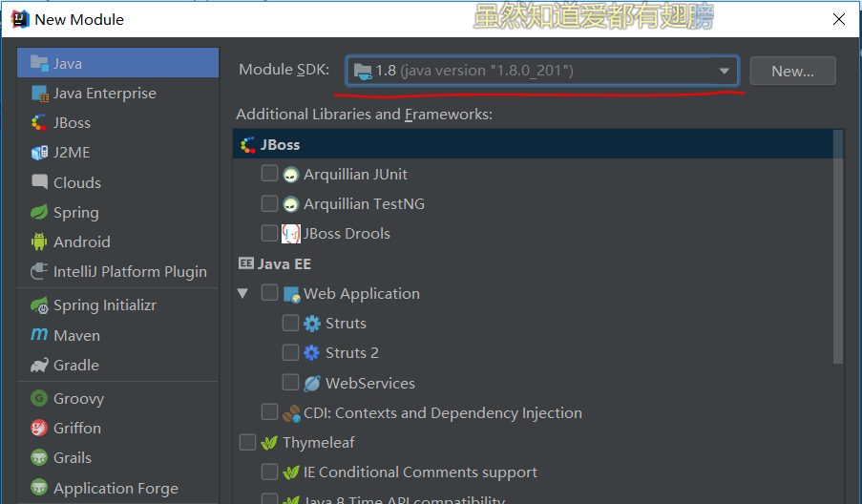Click the J2ME module icon
Screen dimensions: 862x504
pyautogui.click(x=39, y=152)
